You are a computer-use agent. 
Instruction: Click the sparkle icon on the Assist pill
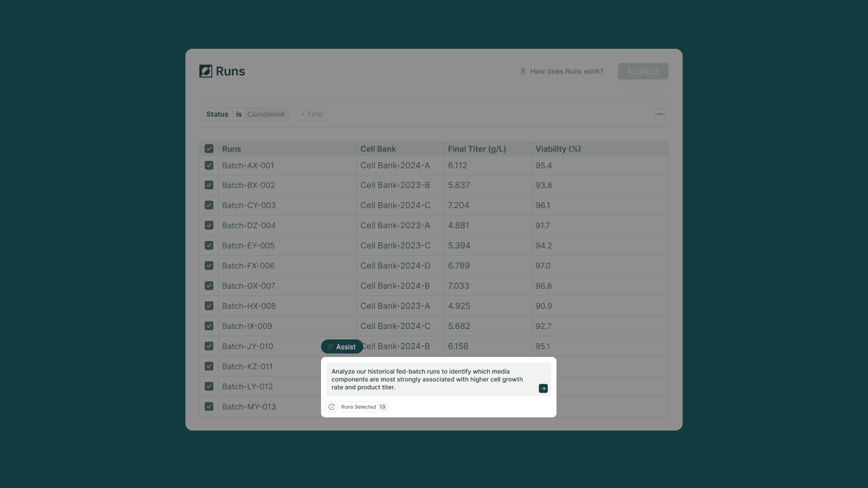tap(330, 347)
